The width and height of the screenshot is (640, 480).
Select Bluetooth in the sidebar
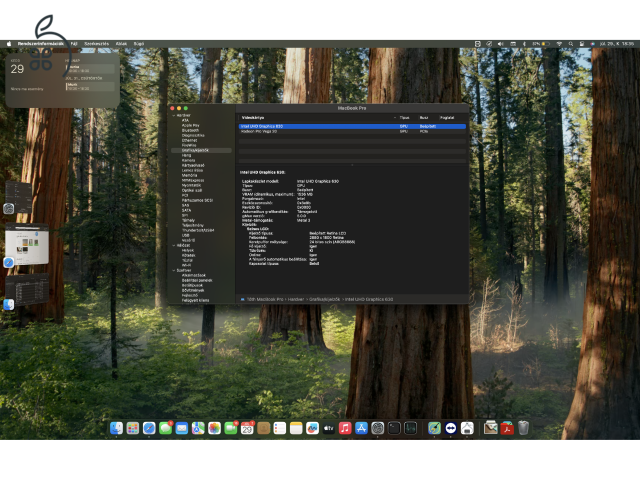[x=190, y=130]
